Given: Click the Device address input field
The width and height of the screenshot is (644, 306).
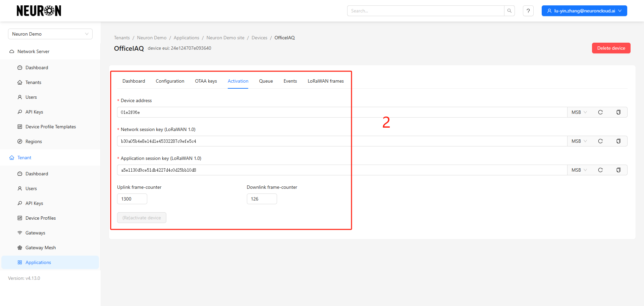Looking at the screenshot, I should tap(342, 112).
